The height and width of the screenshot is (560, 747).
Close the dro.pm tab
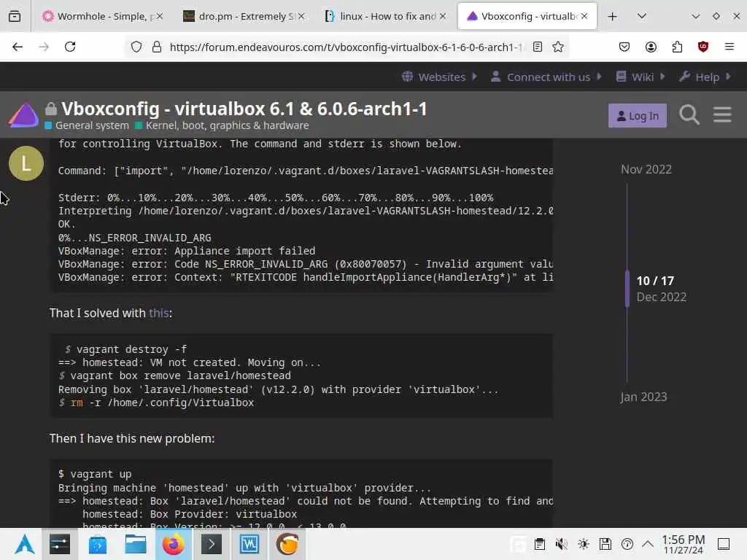(301, 16)
